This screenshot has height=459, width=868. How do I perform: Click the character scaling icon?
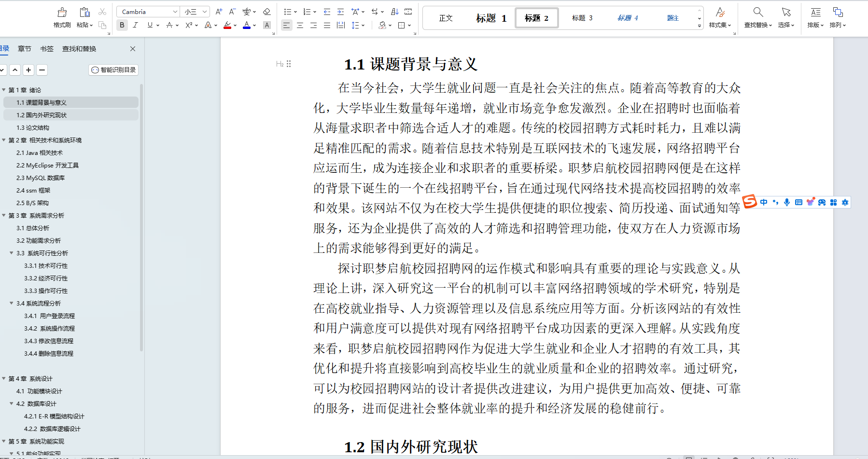tap(355, 12)
